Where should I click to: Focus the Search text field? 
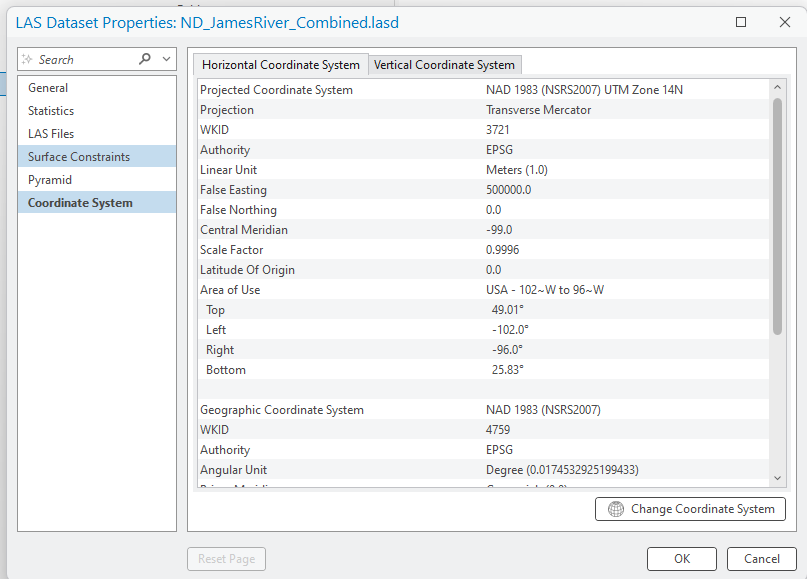click(x=80, y=60)
